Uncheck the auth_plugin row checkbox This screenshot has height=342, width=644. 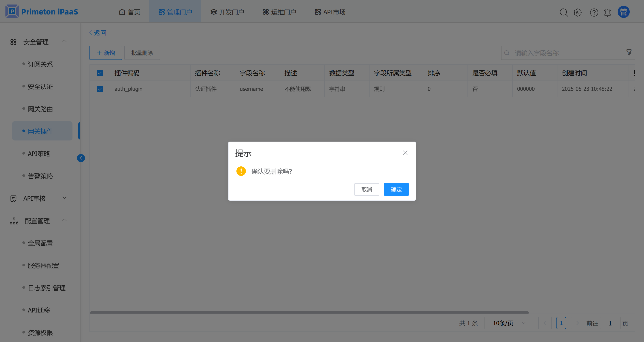pyautogui.click(x=100, y=89)
